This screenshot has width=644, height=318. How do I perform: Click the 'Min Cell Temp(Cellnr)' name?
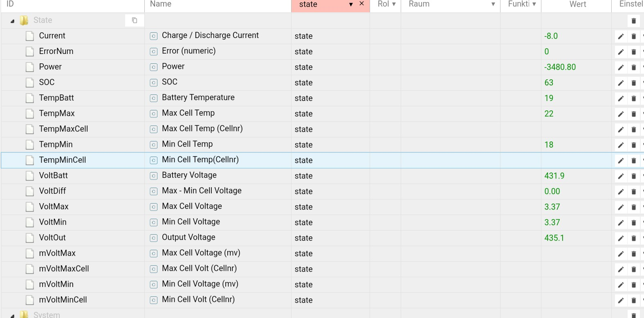pos(200,159)
